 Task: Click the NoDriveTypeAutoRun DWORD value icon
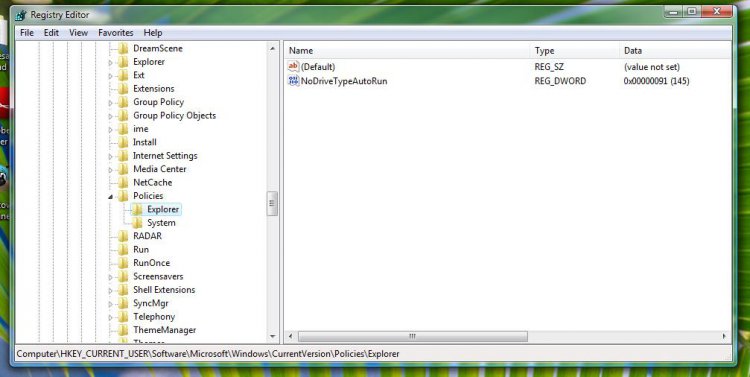point(293,81)
